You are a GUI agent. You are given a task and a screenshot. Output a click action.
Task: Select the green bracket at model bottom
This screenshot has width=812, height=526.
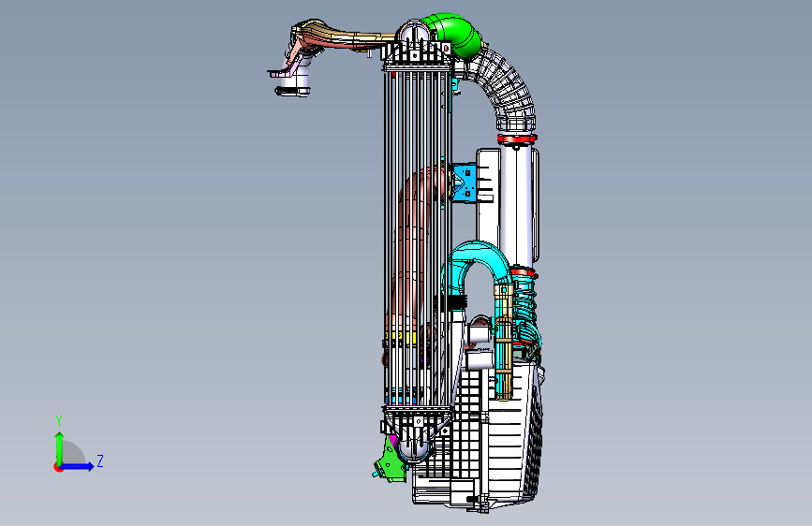click(x=391, y=460)
